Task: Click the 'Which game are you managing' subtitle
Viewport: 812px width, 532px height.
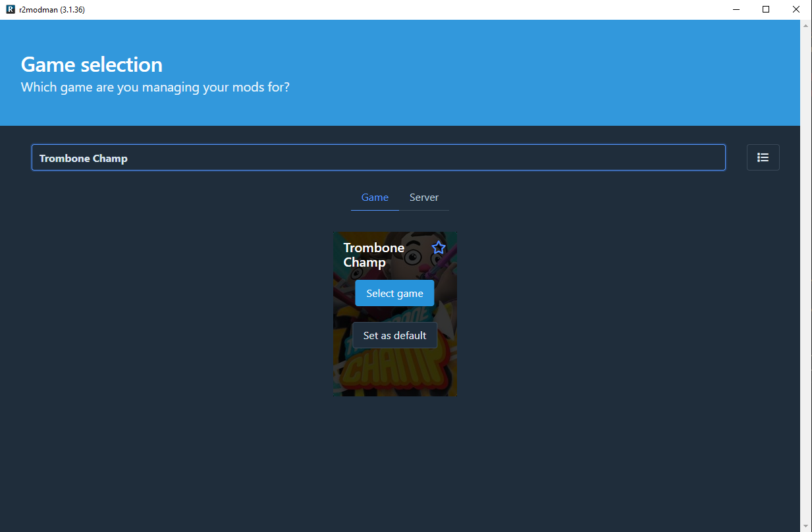Action: pyautogui.click(x=155, y=87)
